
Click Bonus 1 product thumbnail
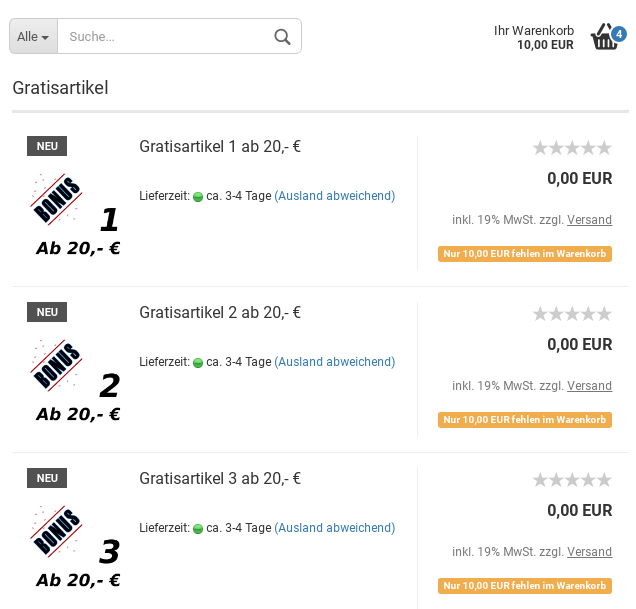(75, 215)
